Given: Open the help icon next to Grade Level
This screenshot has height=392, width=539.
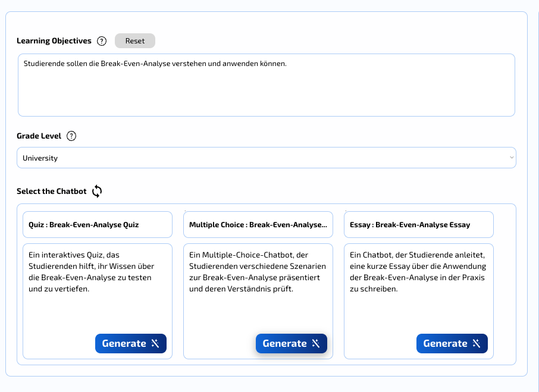Looking at the screenshot, I should tap(71, 136).
